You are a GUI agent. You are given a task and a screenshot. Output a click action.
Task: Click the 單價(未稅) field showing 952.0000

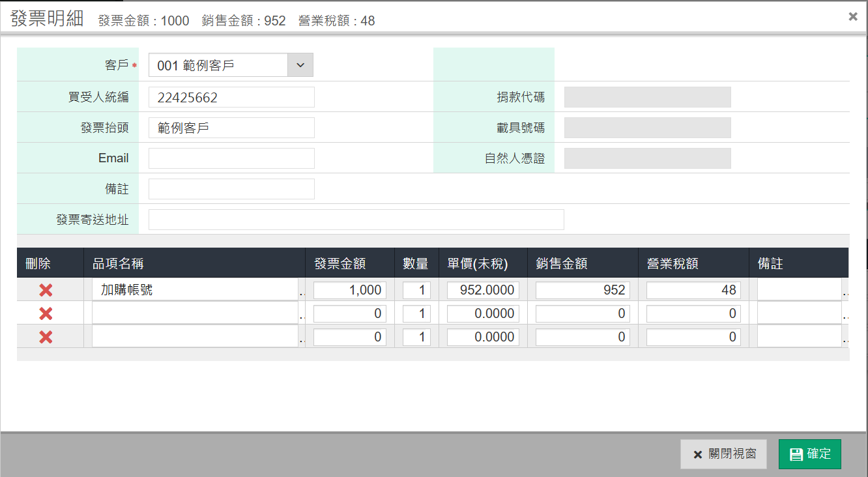coord(483,291)
